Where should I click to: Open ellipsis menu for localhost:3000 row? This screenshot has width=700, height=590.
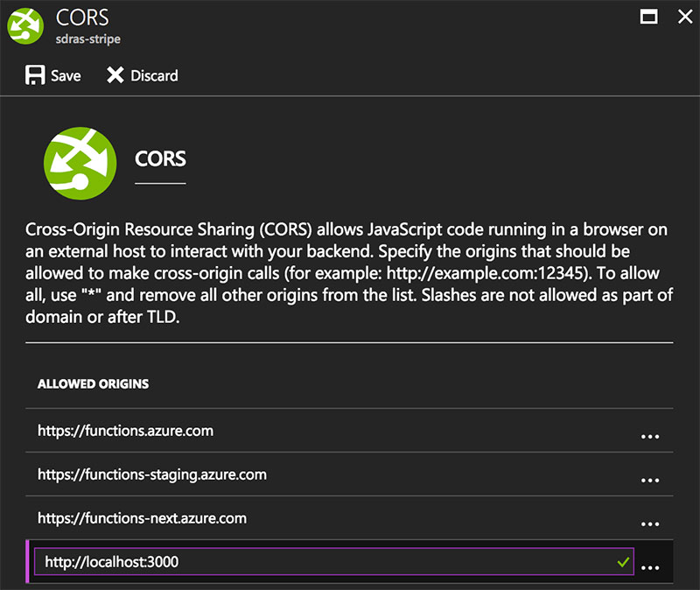[650, 568]
